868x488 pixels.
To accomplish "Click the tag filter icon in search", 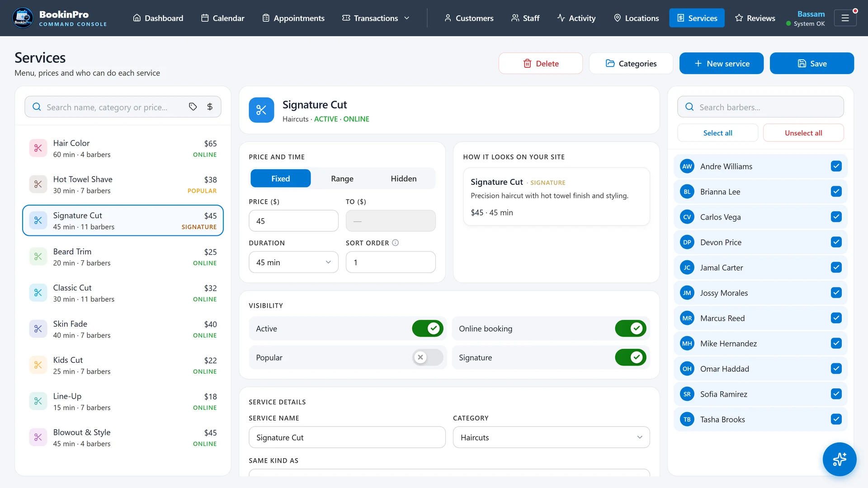I will [x=193, y=107].
